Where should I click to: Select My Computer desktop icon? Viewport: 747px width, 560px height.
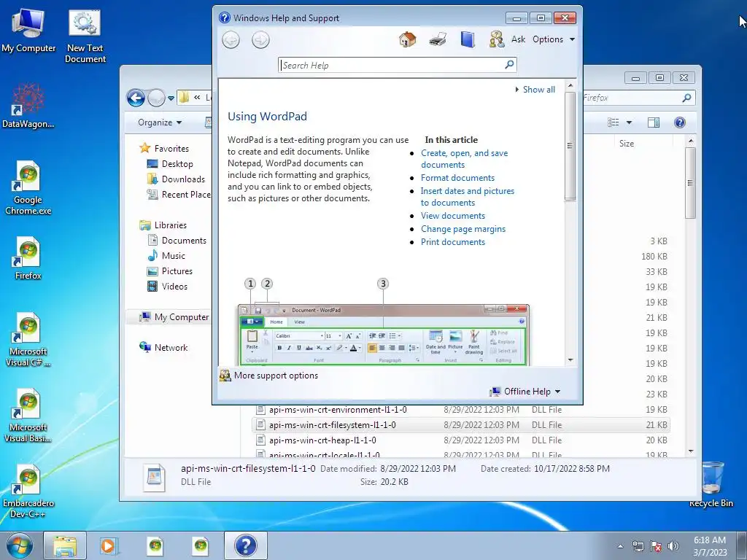[28, 31]
